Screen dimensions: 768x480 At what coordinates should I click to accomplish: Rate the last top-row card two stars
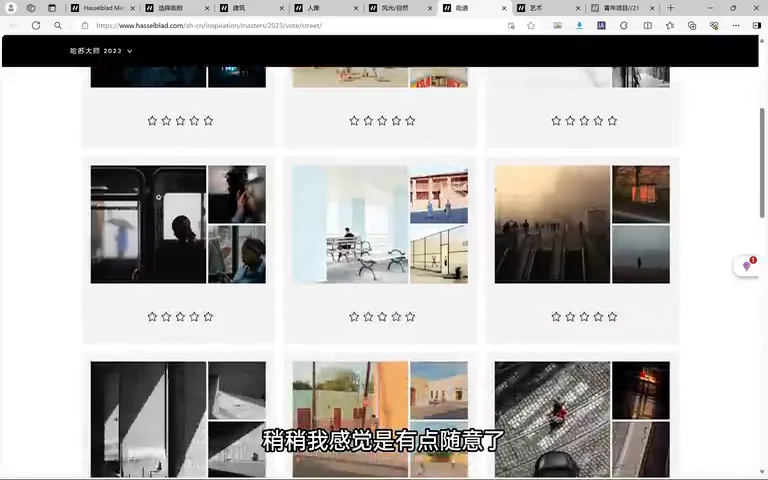570,120
